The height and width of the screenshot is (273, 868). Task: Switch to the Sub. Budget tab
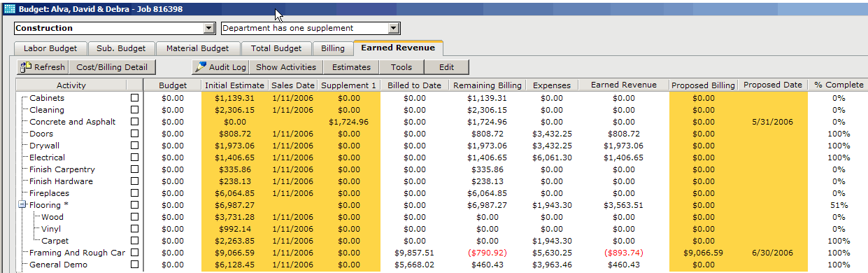pyautogui.click(x=121, y=48)
